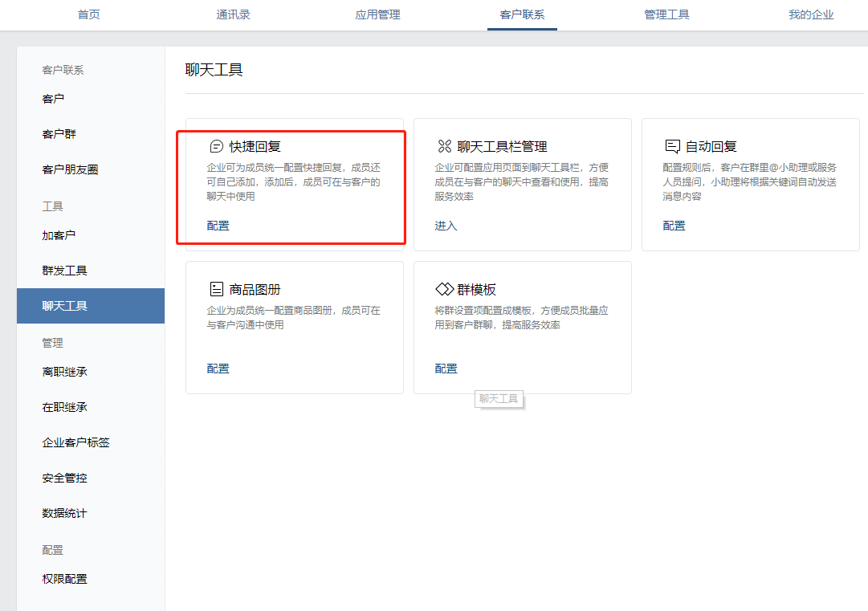Click 配置 under 群模板
868x611 pixels.
tap(446, 369)
